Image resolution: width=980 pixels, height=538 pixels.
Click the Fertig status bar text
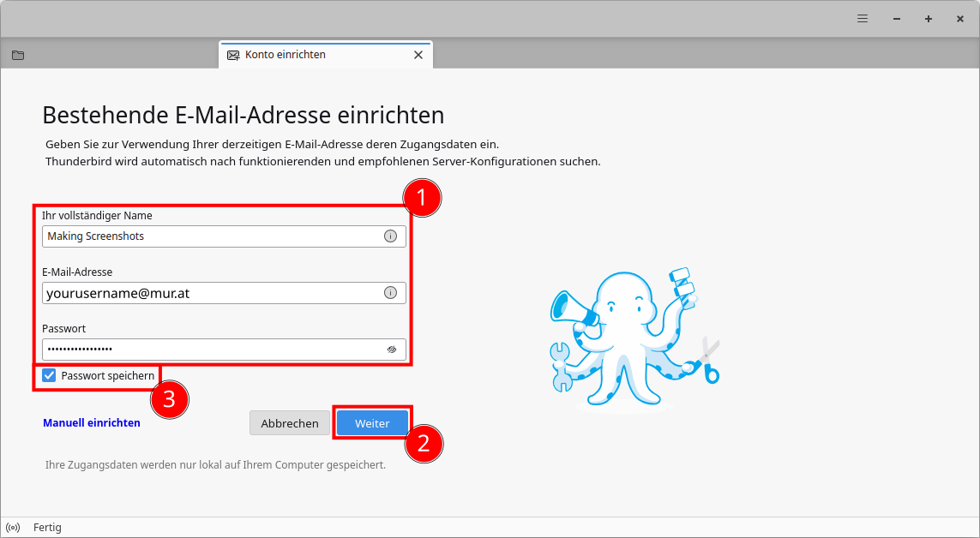[x=47, y=528]
